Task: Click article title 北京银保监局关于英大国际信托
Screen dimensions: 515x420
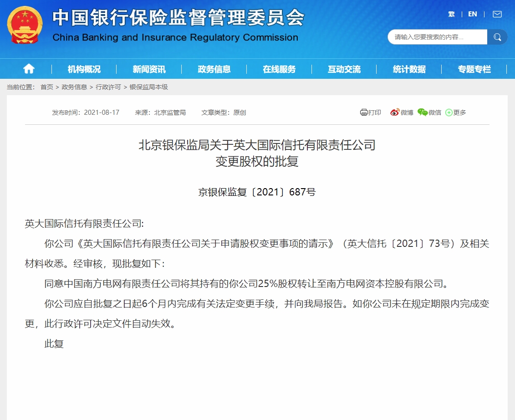Action: click(257, 153)
